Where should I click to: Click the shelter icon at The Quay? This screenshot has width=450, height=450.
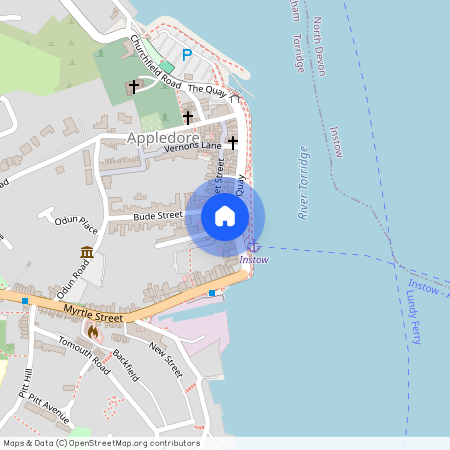(x=236, y=97)
